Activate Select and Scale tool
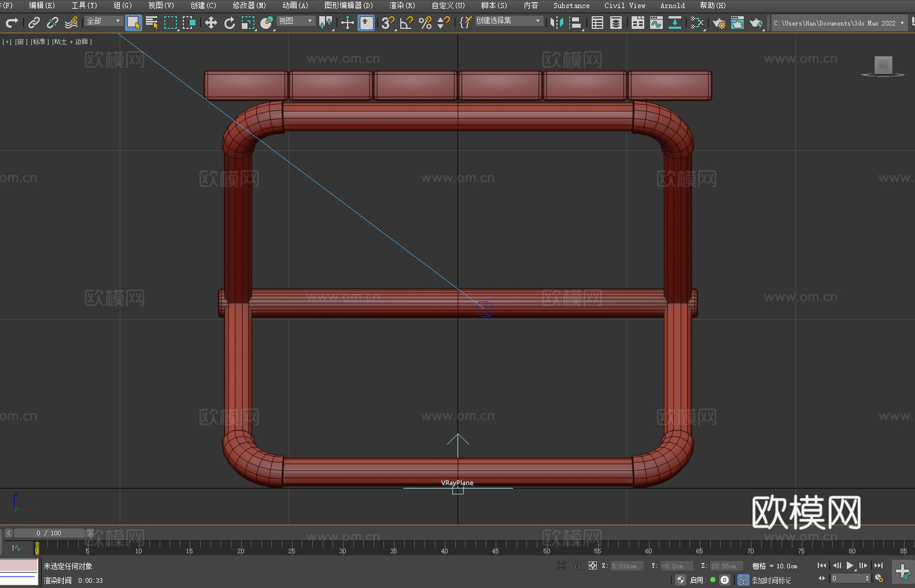915x588 pixels. point(248,23)
